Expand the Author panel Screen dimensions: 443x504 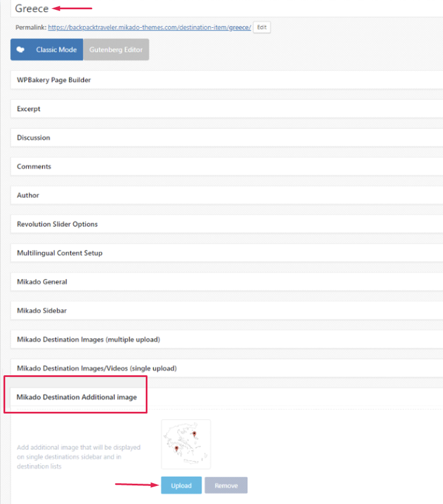coord(28,195)
